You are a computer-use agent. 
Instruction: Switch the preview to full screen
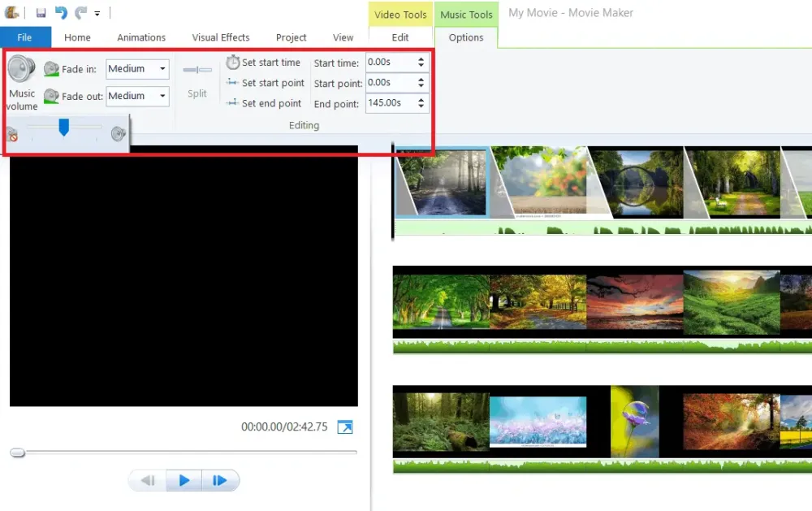pos(345,427)
